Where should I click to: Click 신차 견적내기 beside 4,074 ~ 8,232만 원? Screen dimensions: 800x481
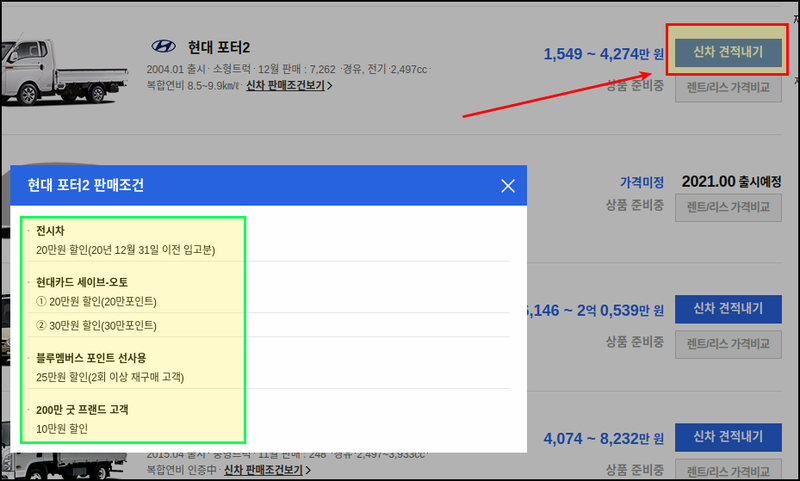(x=728, y=437)
